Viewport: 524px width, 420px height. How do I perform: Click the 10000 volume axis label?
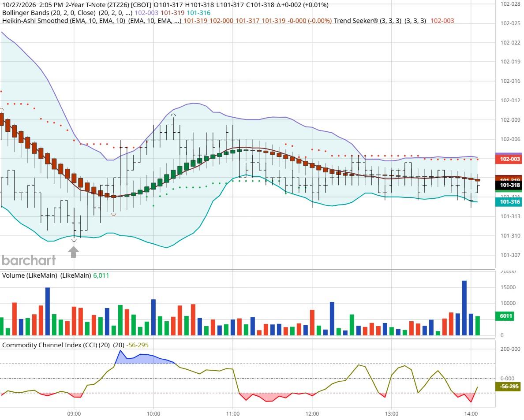click(x=508, y=303)
